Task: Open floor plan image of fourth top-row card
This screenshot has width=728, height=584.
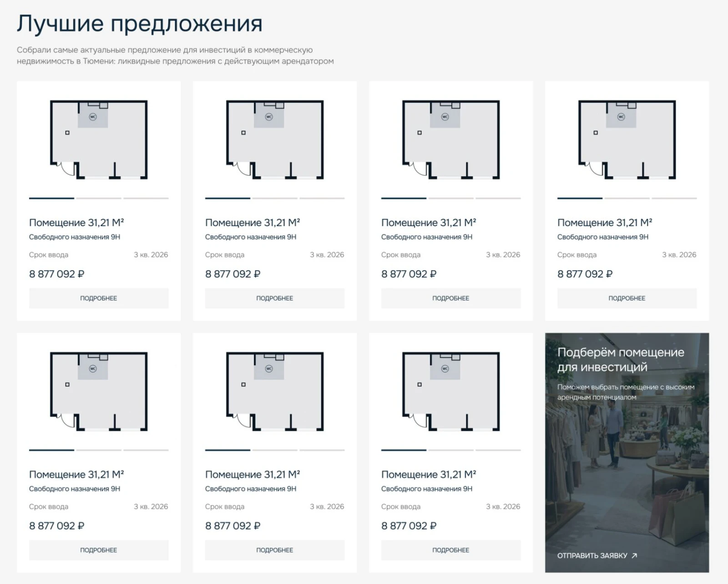Action: tap(627, 140)
